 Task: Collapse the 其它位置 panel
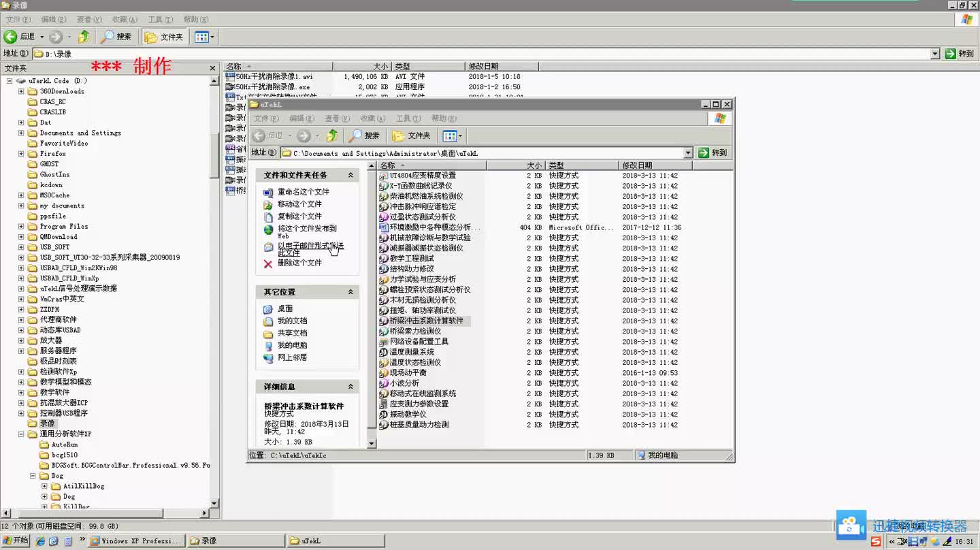click(x=350, y=292)
